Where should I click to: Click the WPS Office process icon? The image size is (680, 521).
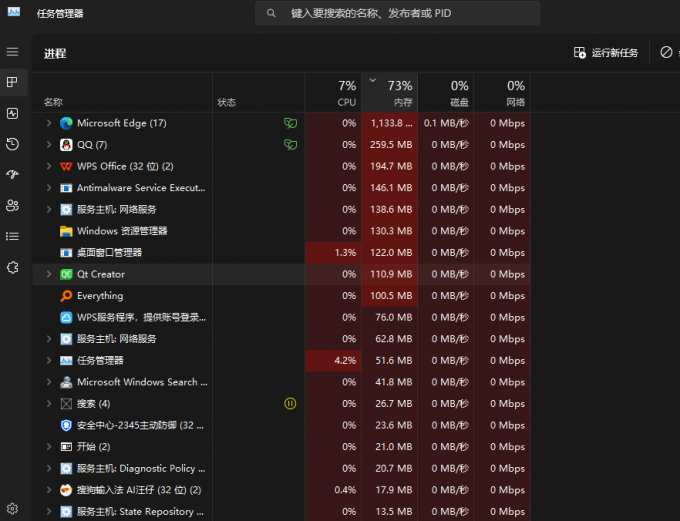66,167
